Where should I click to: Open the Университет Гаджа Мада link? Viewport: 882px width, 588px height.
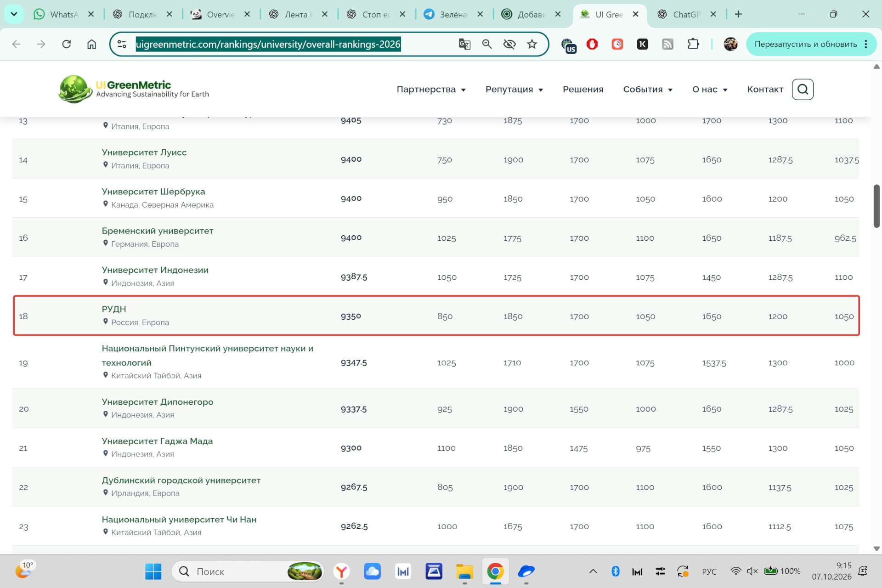[x=157, y=441]
